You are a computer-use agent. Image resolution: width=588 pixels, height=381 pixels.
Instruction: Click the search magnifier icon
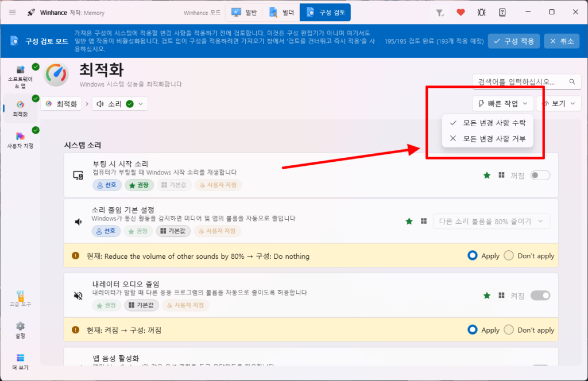(572, 81)
